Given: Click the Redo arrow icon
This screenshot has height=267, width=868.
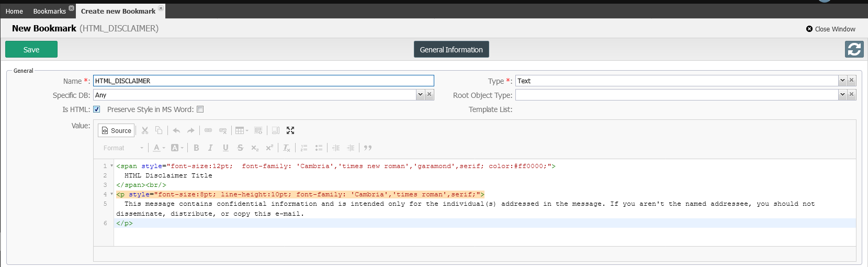Looking at the screenshot, I should pos(190,130).
